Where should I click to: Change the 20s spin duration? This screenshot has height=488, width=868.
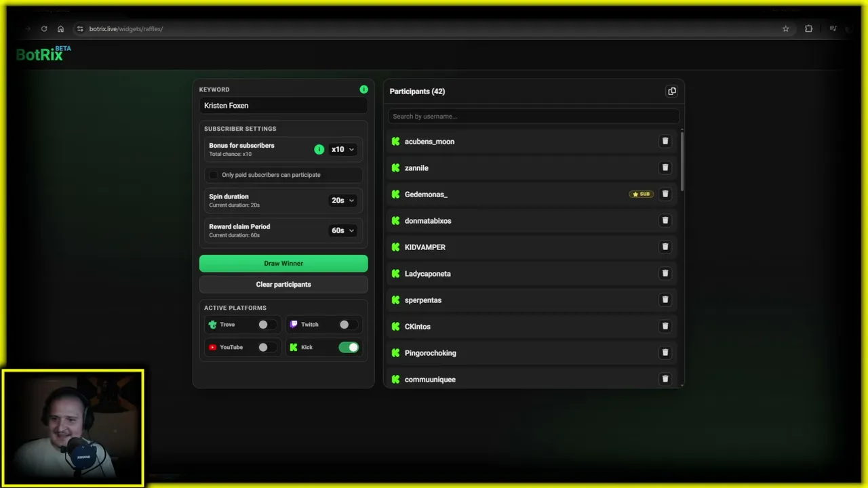pos(342,201)
